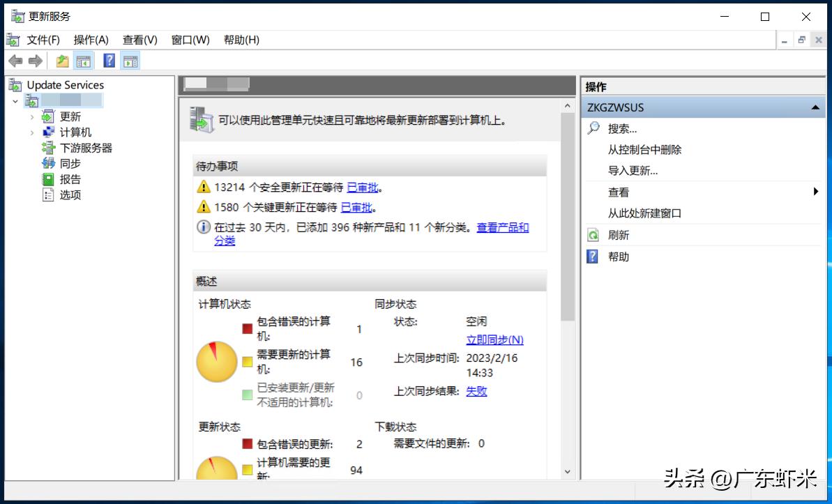Open the 操作(A) menu
This screenshot has height=504, width=832.
tap(91, 40)
